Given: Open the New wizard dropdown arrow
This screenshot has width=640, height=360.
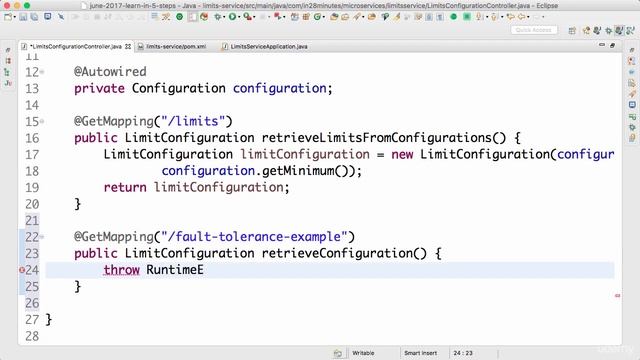Looking at the screenshot, I should pyautogui.click(x=15, y=17).
